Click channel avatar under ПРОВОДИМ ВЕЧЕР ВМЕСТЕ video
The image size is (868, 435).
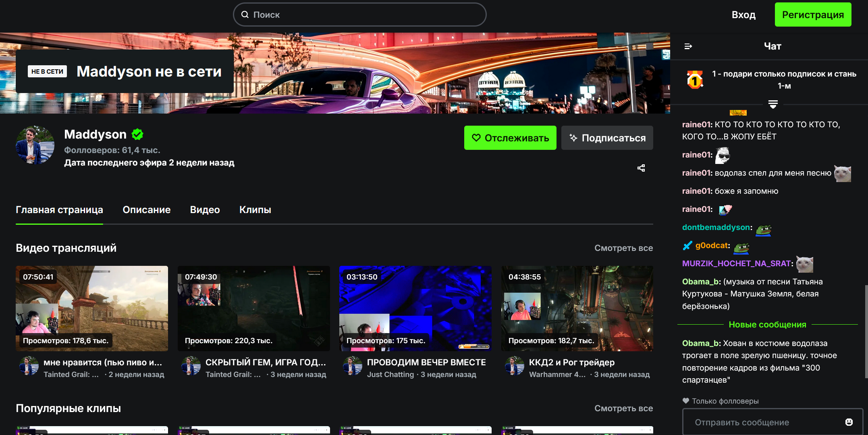353,366
